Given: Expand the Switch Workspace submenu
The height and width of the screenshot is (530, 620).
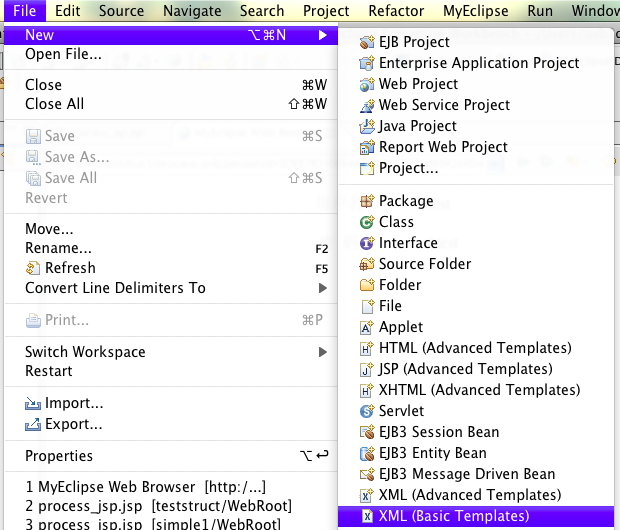Looking at the screenshot, I should coord(323,352).
